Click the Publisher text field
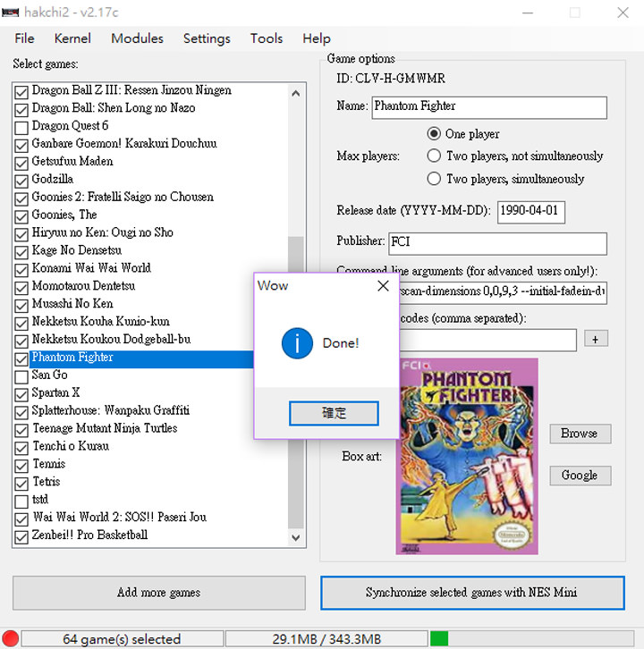 (497, 243)
